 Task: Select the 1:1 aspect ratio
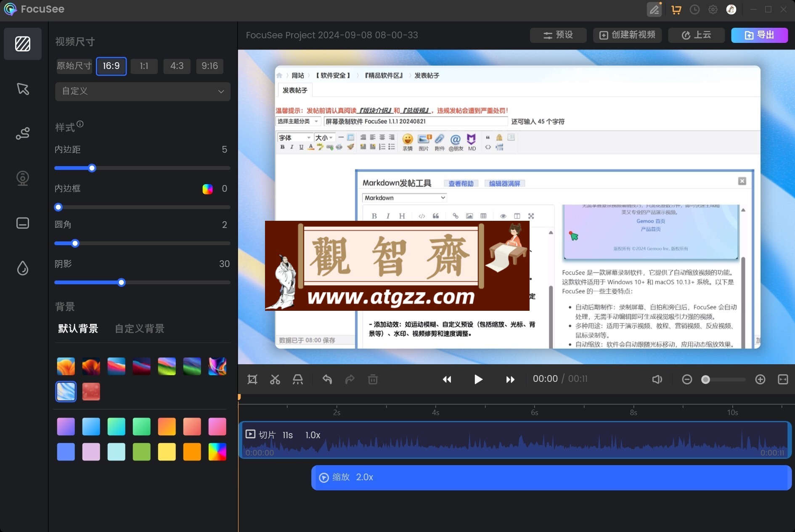[x=144, y=66]
